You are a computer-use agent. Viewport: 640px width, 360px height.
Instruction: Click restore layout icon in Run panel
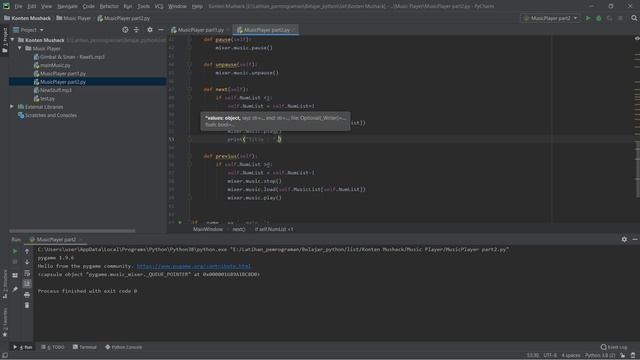(15, 276)
